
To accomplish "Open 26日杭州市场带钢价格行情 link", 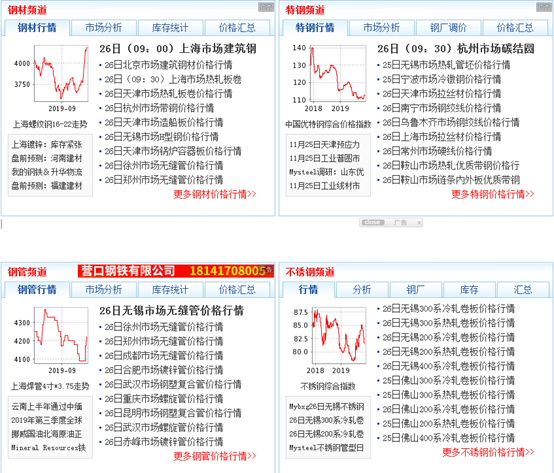I will pyautogui.click(x=159, y=108).
